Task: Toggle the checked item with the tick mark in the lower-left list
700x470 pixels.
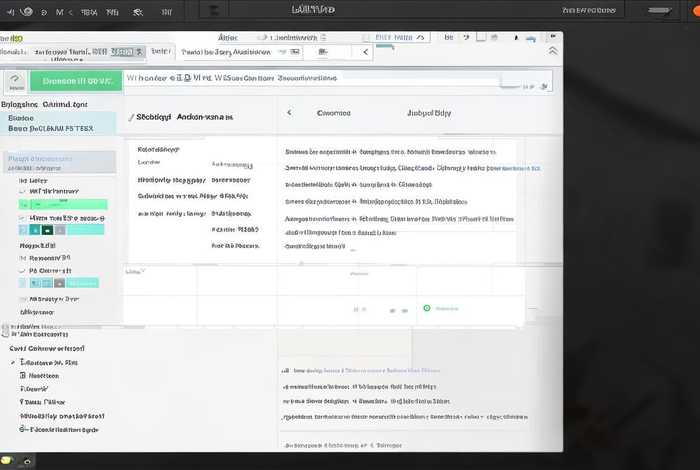Action: [13, 362]
